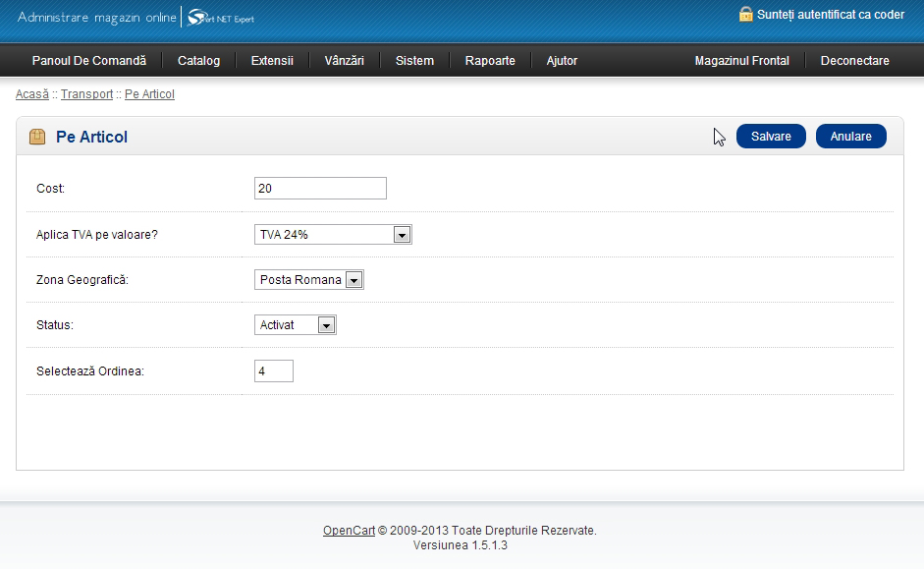Open the Sistem menu
Screen dimensions: 924x569
pos(414,61)
